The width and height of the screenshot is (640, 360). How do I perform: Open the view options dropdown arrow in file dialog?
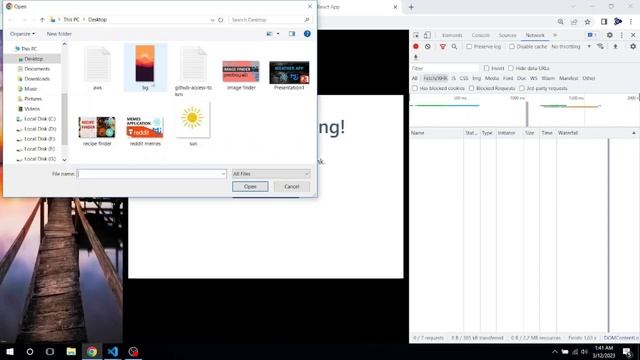(x=278, y=34)
